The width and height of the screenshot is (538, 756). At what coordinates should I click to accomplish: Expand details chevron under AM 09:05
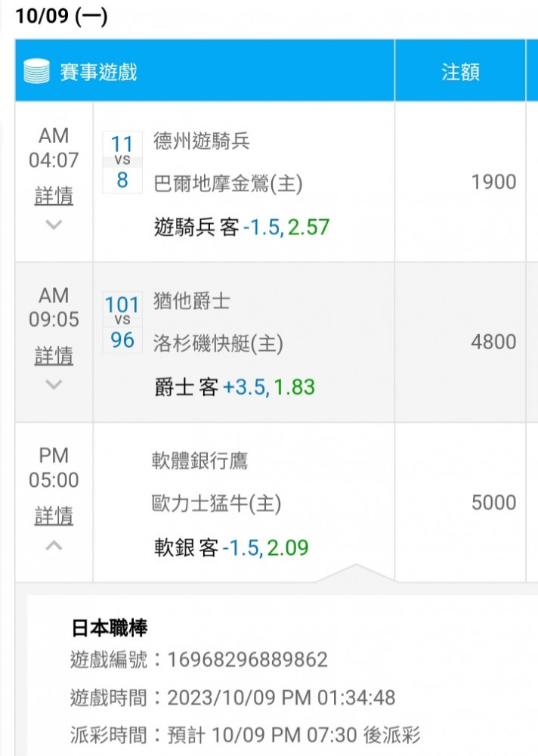pyautogui.click(x=54, y=384)
